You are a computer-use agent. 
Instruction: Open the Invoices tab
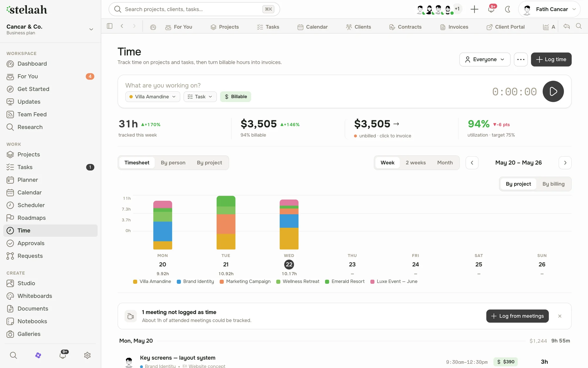[x=454, y=27]
